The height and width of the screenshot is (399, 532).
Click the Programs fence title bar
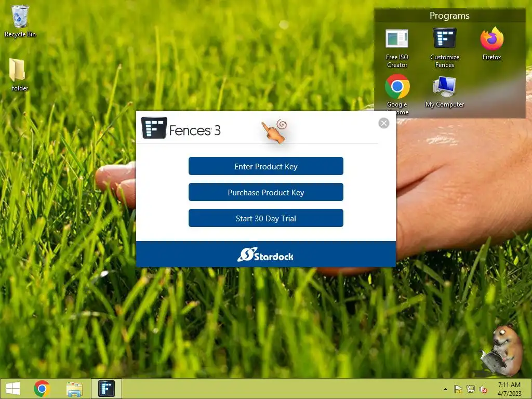pos(449,16)
